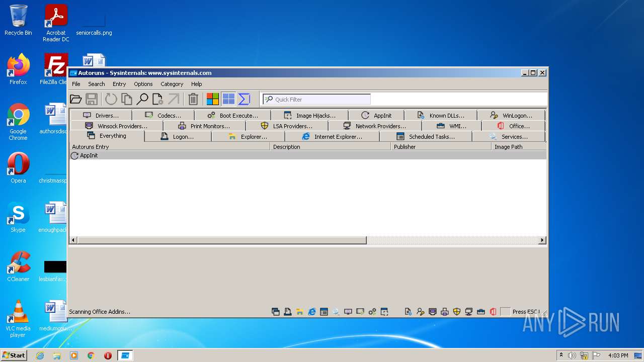644x362 pixels.
Task: Click the horizontal scrollbar left arrow
Action: pyautogui.click(x=73, y=240)
